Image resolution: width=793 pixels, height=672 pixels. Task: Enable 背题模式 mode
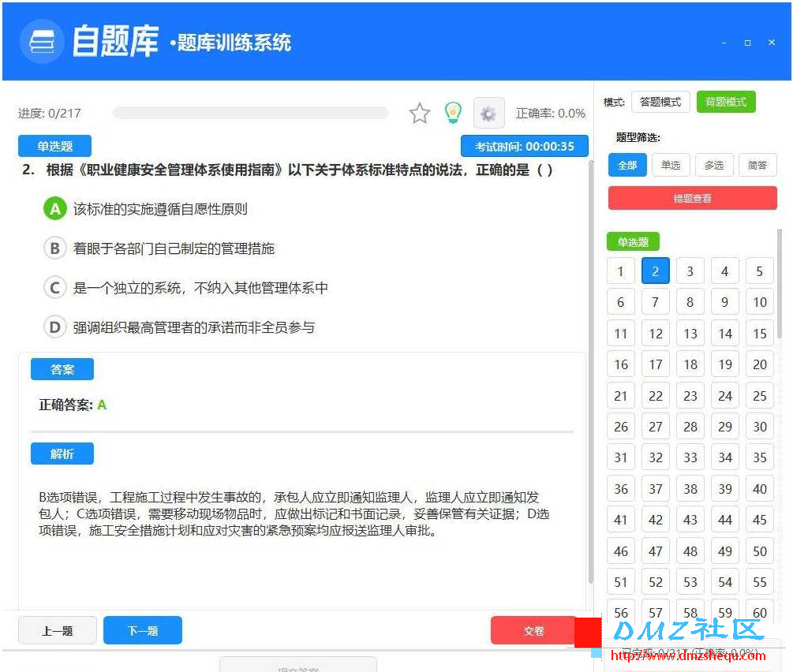(726, 102)
